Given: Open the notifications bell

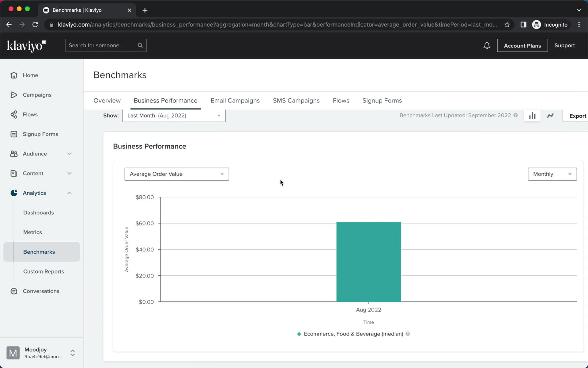Looking at the screenshot, I should [x=487, y=46].
